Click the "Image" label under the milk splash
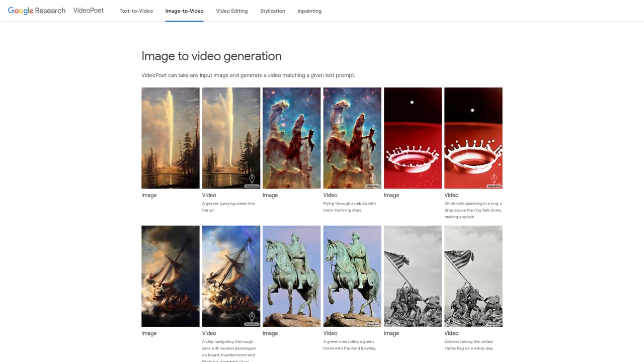The height and width of the screenshot is (362, 644). [391, 195]
